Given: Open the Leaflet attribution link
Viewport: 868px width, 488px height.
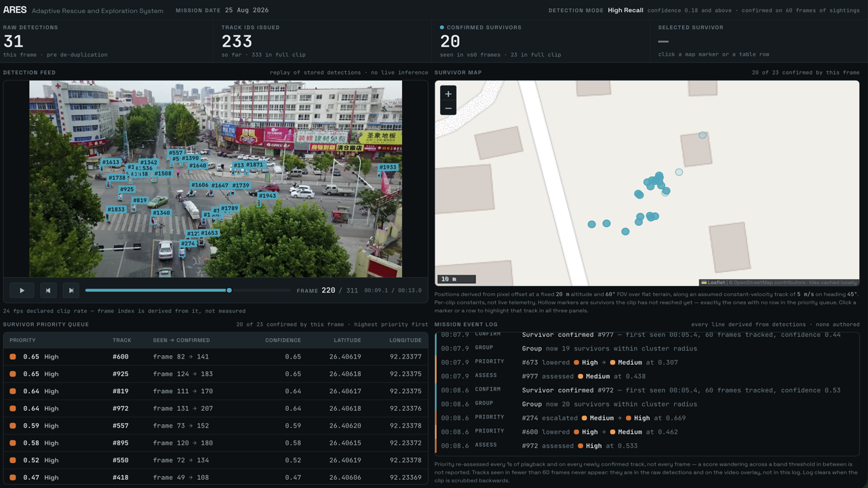Looking at the screenshot, I should [713, 282].
